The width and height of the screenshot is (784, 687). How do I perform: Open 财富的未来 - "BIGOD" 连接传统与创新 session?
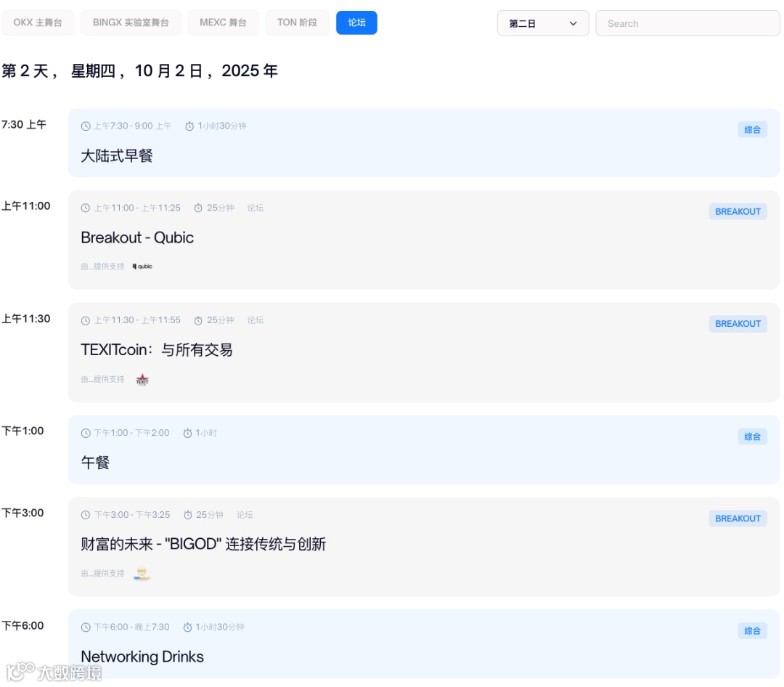(x=203, y=545)
